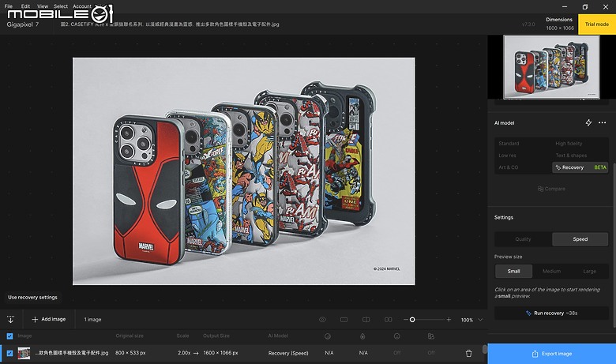Viewport: 616px width, 364px height.
Task: Delete the image with the trash icon
Action: click(468, 354)
